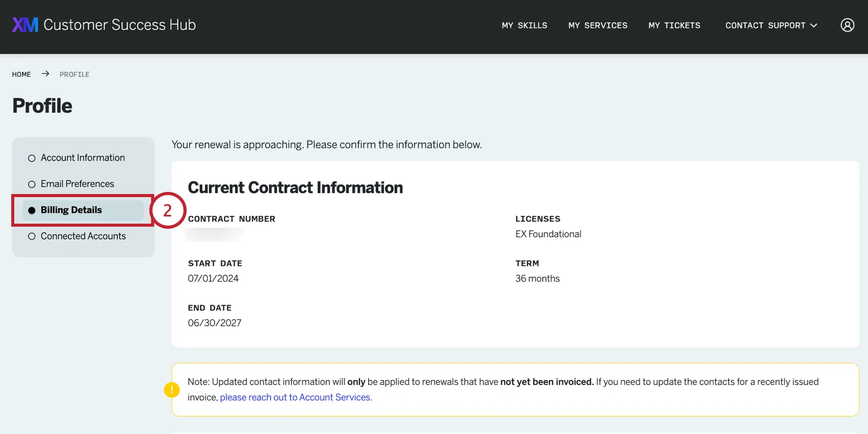Click the Current Contract Information heading
868x434 pixels.
(x=295, y=188)
